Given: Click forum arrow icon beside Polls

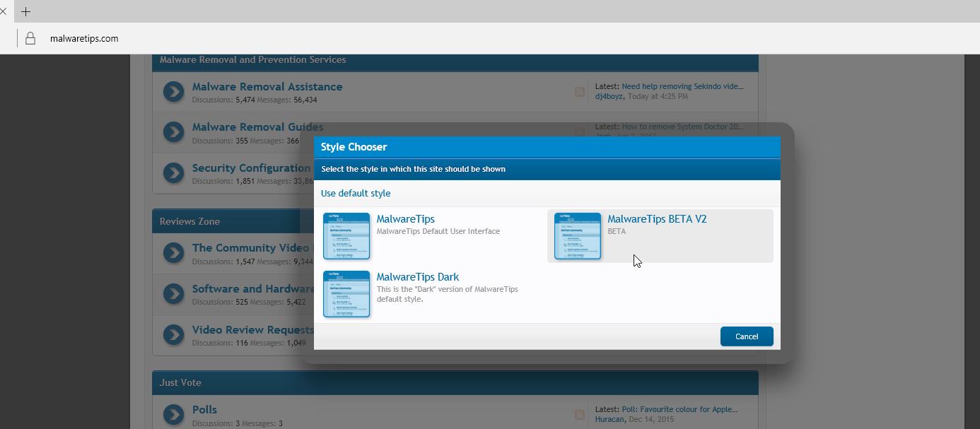Looking at the screenshot, I should click(173, 414).
